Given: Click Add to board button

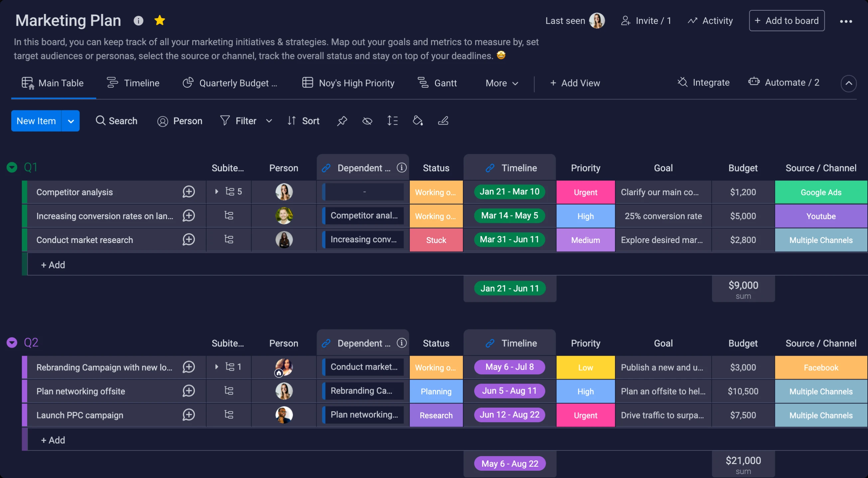Looking at the screenshot, I should (787, 21).
